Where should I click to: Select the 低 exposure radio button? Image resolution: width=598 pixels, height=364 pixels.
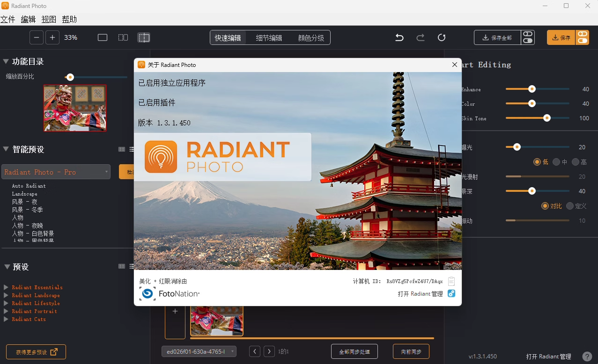pos(537,161)
